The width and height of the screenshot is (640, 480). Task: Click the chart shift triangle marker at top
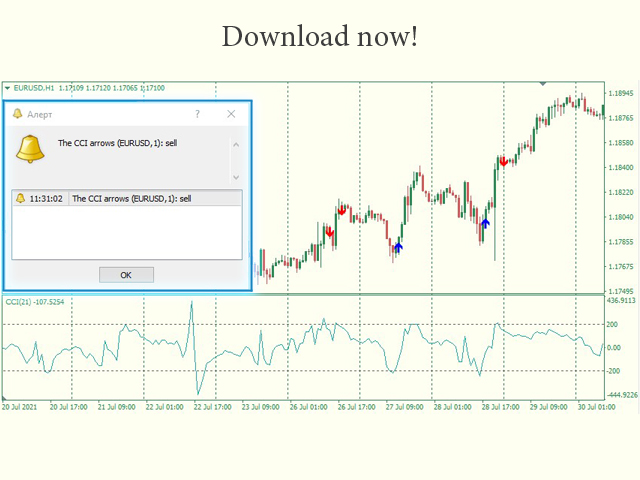543,84
